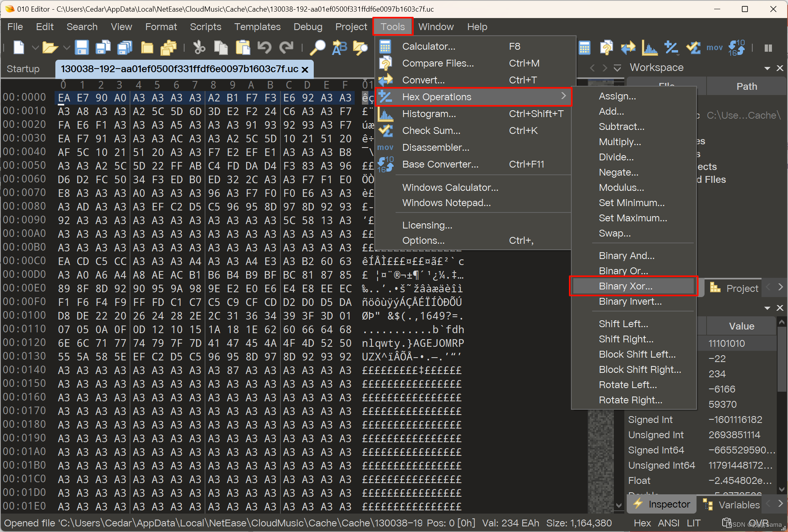Screen dimensions: 788x532
Task: Toggle Hex display format in status bar
Action: pos(642,523)
